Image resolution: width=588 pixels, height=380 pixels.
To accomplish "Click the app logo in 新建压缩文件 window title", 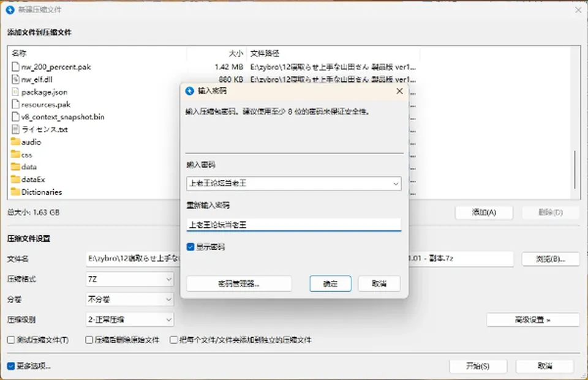I will 10,10.
